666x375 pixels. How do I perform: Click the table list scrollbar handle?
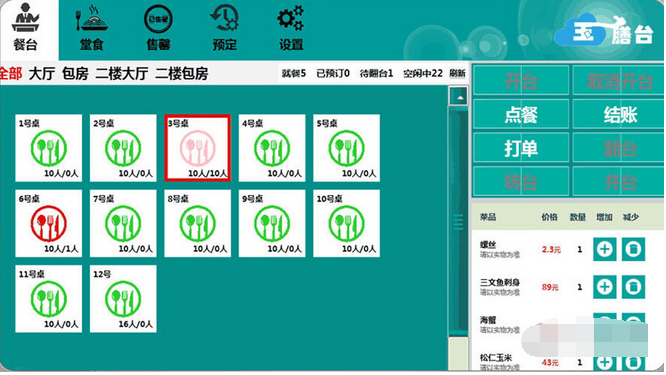coord(458,222)
